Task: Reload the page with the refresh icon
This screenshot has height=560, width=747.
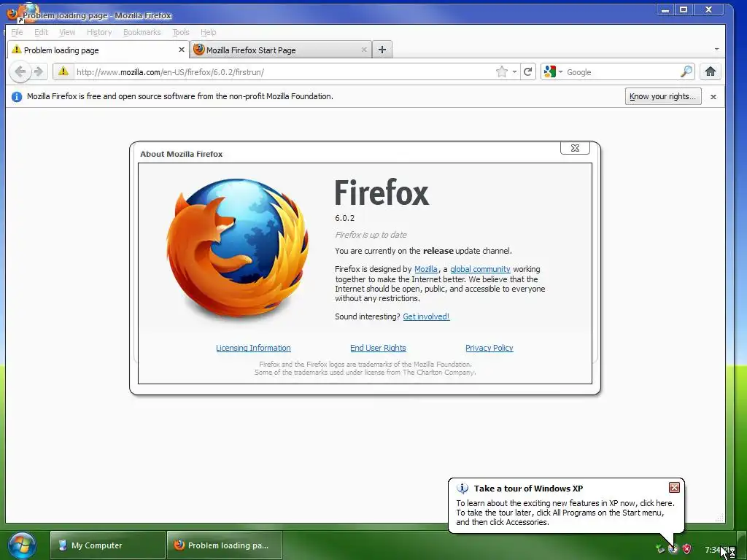Action: (x=528, y=72)
